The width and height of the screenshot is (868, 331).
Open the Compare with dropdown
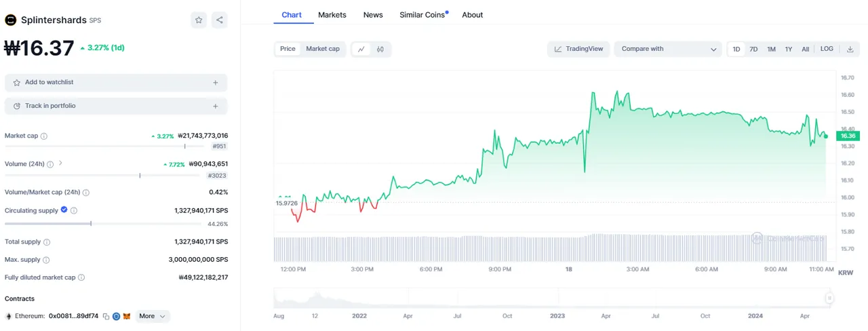(x=668, y=49)
